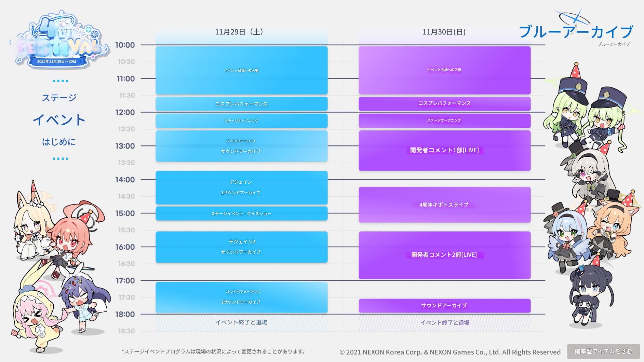Click the 確率型アイテムを含む button

coord(603,351)
